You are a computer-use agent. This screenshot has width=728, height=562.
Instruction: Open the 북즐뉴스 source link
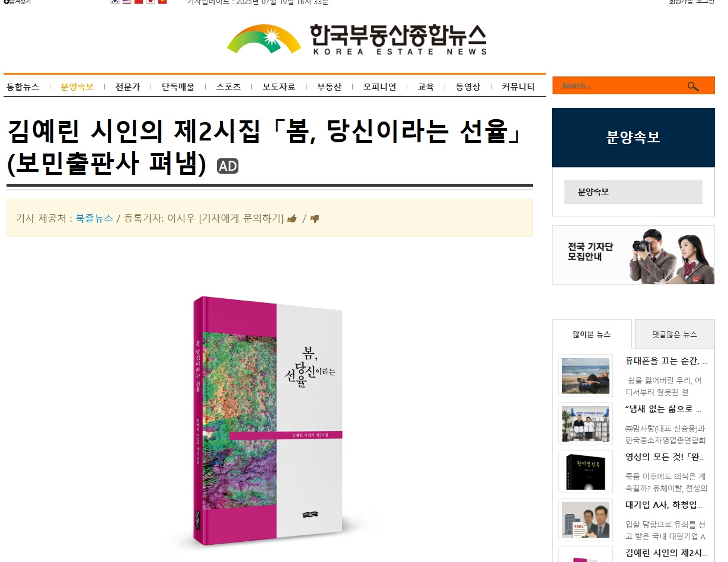(x=94, y=218)
